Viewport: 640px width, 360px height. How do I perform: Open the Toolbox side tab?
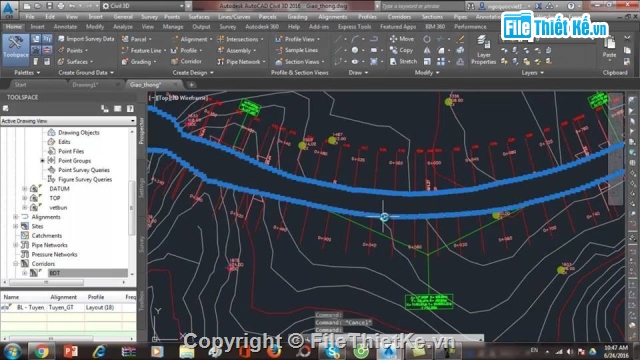[142, 301]
